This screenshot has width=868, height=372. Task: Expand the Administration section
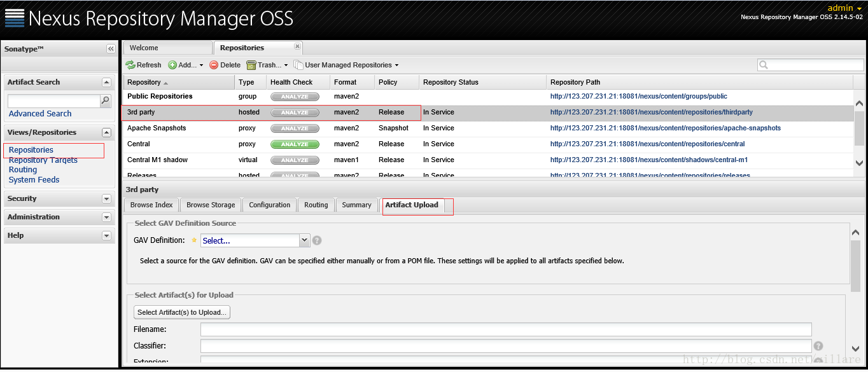coord(106,217)
